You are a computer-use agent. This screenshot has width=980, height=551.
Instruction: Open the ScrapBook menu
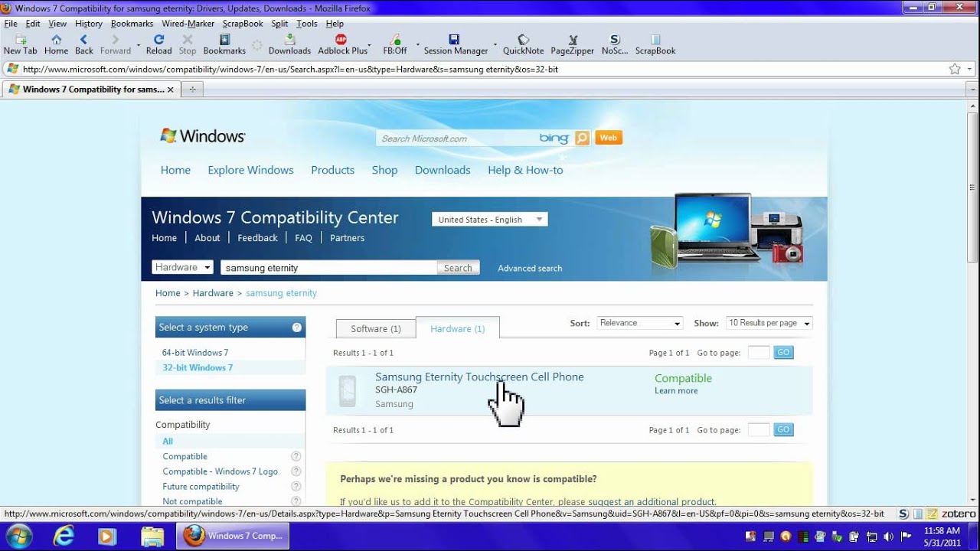[243, 24]
